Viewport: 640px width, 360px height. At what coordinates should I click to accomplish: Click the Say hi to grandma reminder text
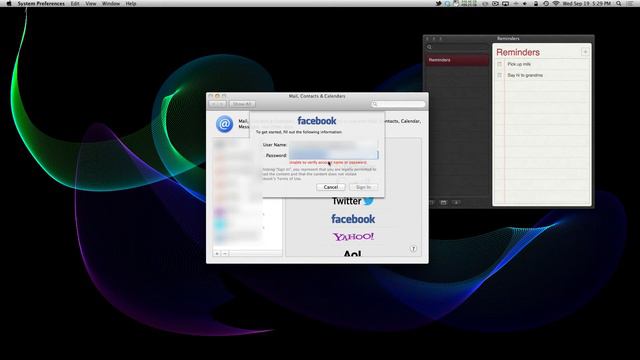[x=525, y=75]
